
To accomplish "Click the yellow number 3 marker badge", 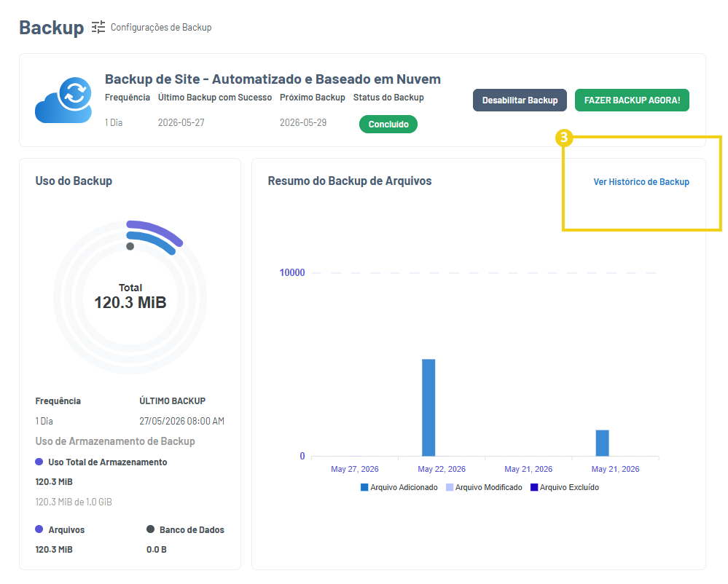I will coord(564,138).
